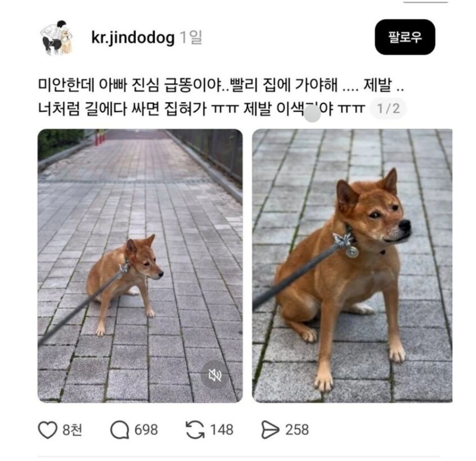Image resolution: width=476 pixels, height=461 pixels.
Task: Click the second caption line starting 너처럼
Action: (x=201, y=108)
